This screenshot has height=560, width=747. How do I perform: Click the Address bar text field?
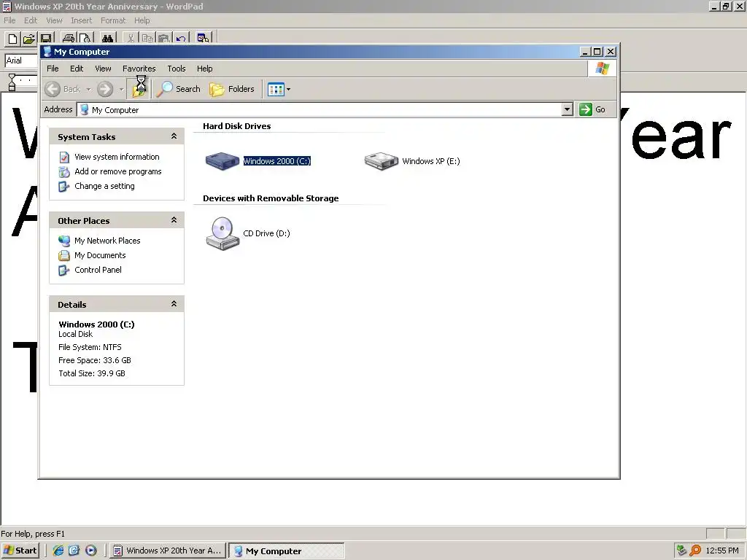coord(320,109)
